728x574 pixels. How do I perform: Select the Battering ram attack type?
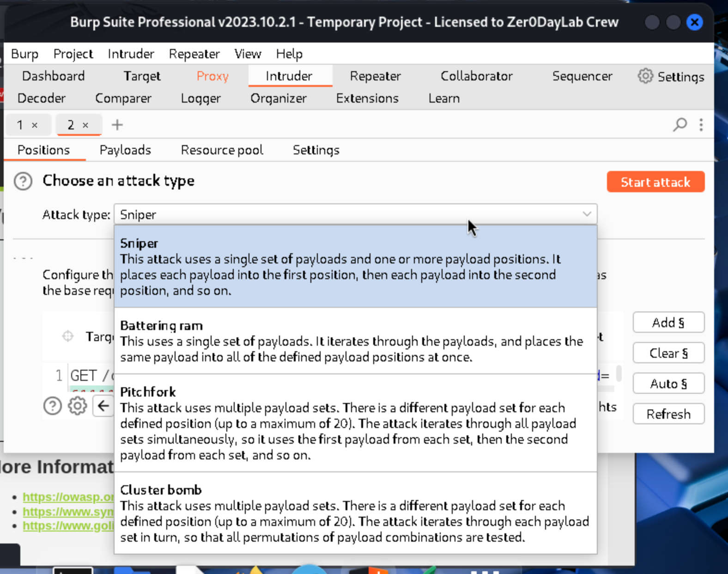(x=356, y=341)
